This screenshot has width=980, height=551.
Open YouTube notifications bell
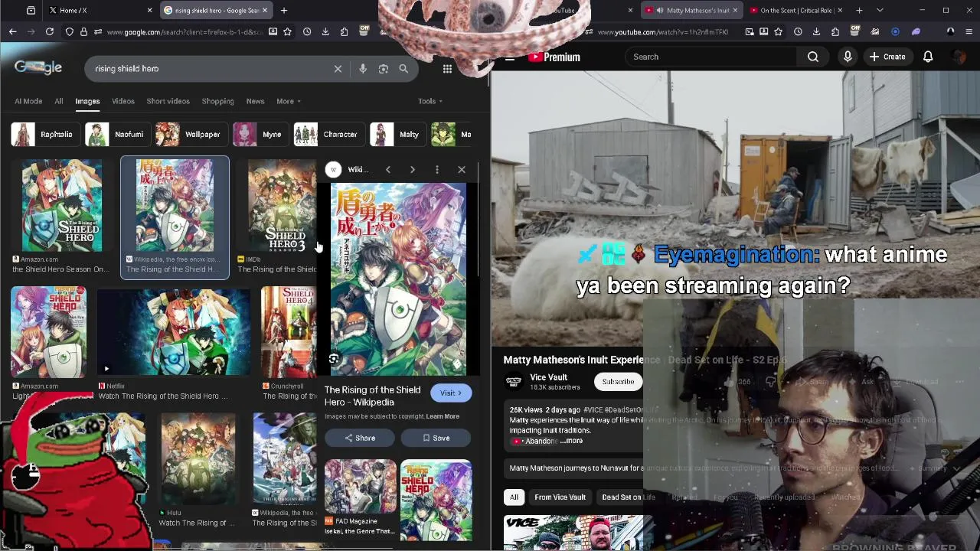(x=928, y=57)
